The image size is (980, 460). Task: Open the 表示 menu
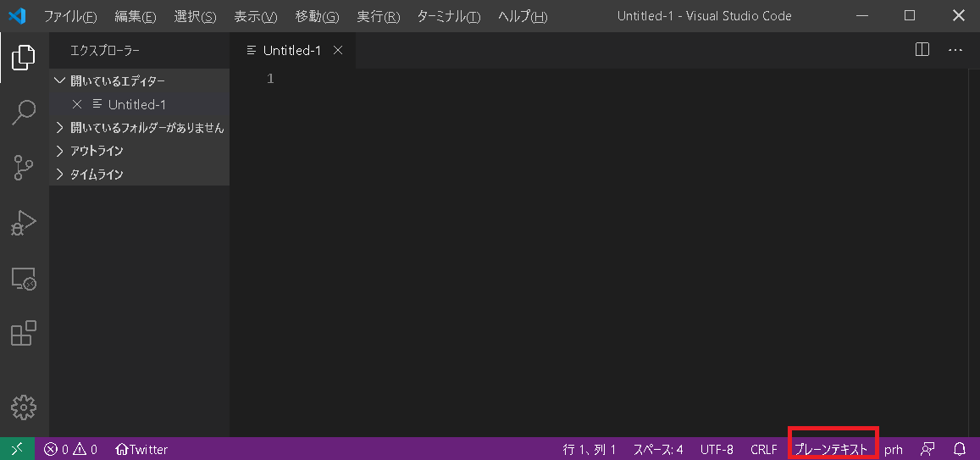tap(255, 16)
